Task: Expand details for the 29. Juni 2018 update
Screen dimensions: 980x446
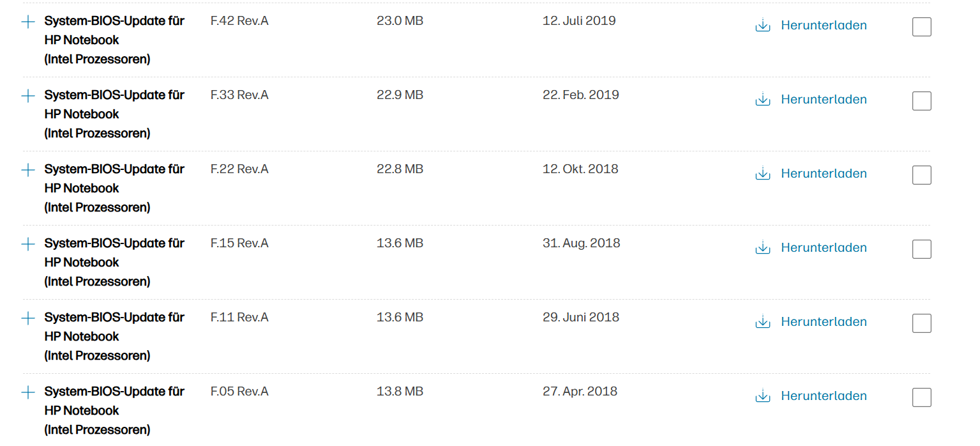Action: point(28,318)
